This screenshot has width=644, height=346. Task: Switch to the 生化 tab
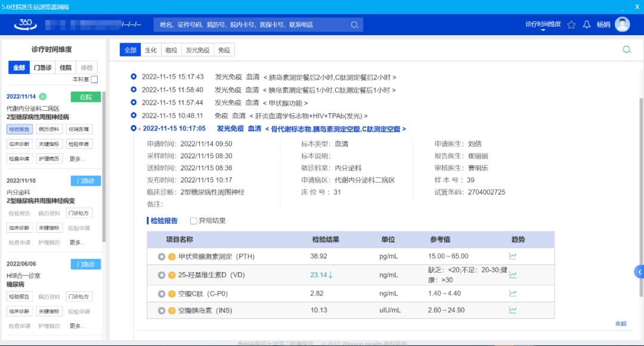tap(151, 50)
